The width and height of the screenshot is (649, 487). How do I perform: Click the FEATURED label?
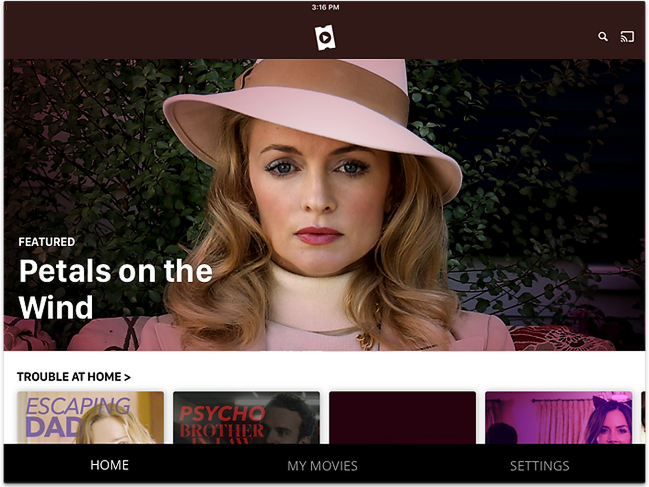[x=47, y=242]
